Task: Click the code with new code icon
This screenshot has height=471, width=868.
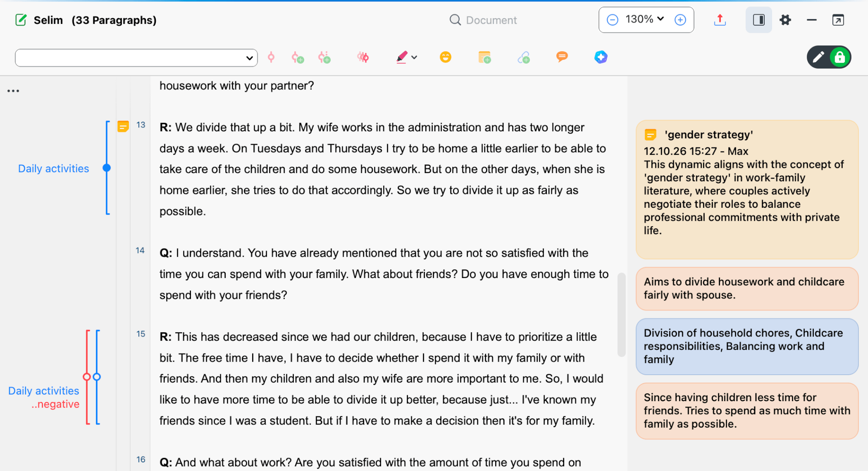Action: tap(298, 57)
